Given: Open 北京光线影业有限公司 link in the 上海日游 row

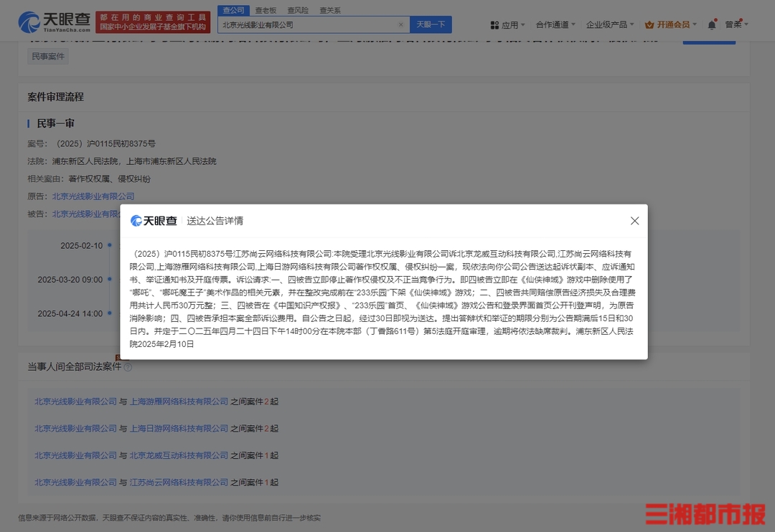Looking at the screenshot, I should (x=75, y=428).
